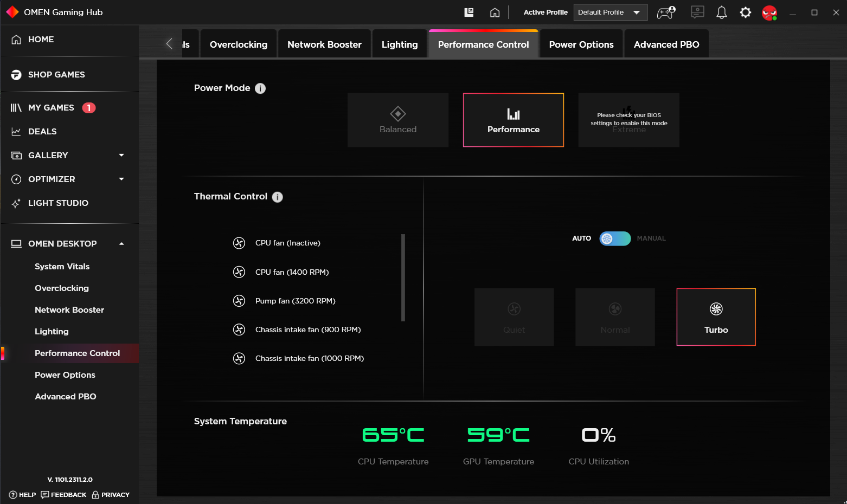Select the Turbo thermal mode

tap(716, 317)
